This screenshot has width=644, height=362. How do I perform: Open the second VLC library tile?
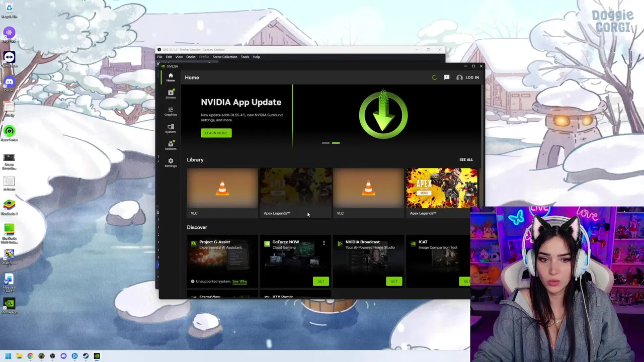point(368,193)
